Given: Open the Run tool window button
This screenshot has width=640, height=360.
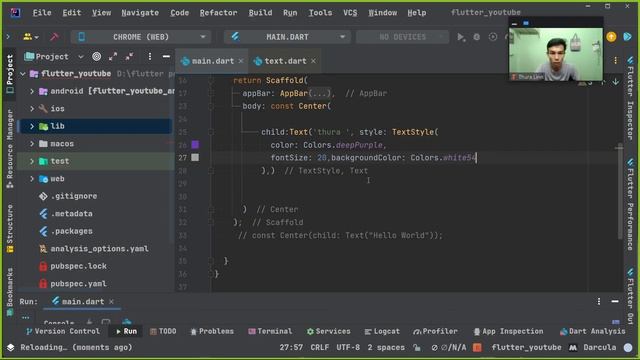Looking at the screenshot, I should (x=126, y=331).
